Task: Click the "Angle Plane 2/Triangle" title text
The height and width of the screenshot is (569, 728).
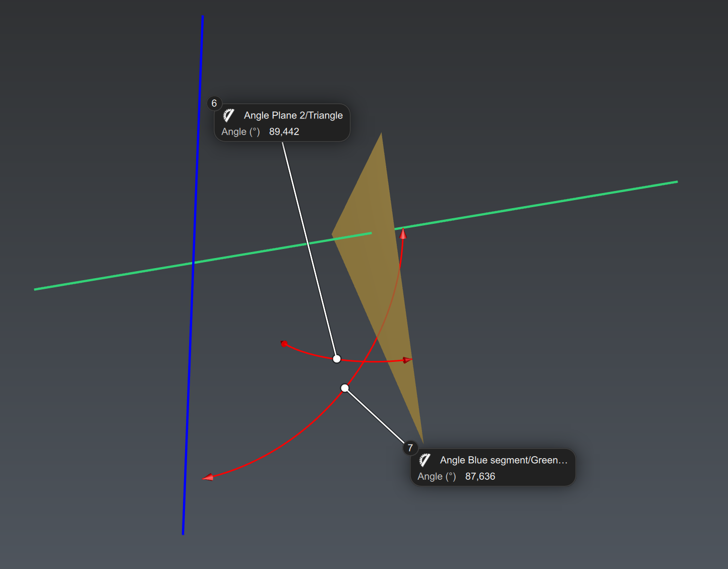Action: 293,115
